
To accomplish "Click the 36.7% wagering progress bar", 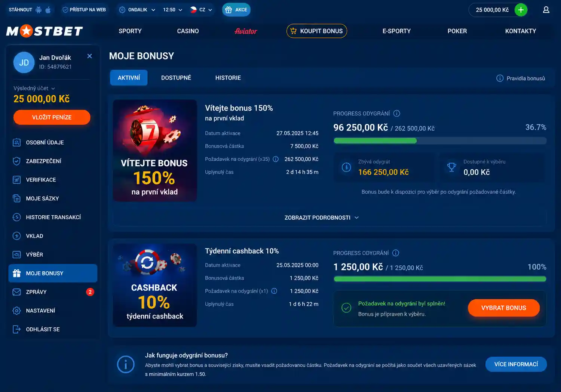I will tap(440, 141).
